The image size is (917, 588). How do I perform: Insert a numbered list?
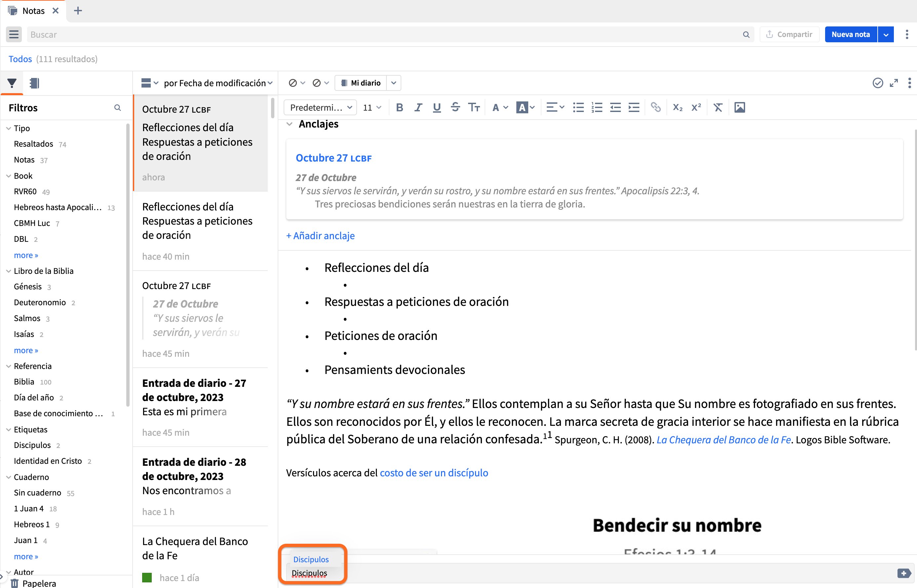[597, 107]
